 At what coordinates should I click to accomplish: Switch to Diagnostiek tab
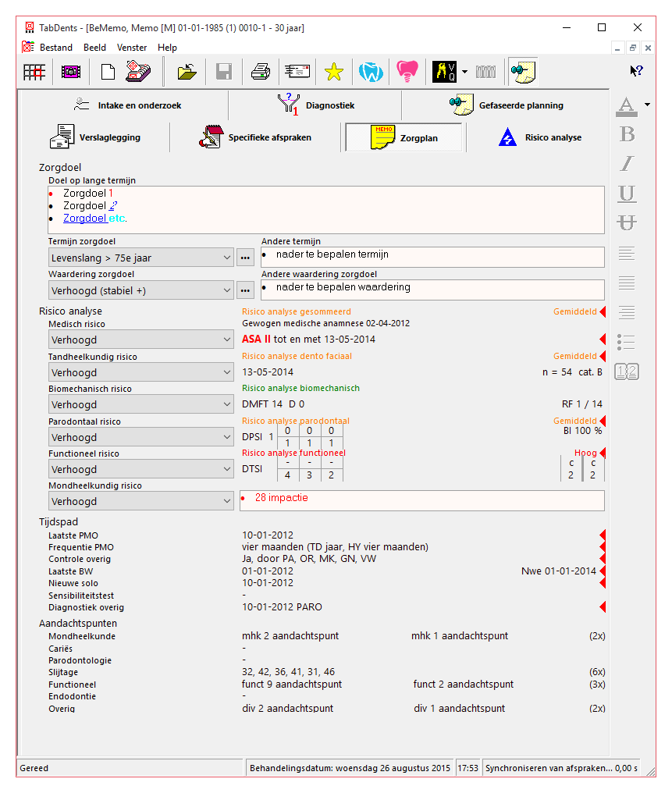316,105
